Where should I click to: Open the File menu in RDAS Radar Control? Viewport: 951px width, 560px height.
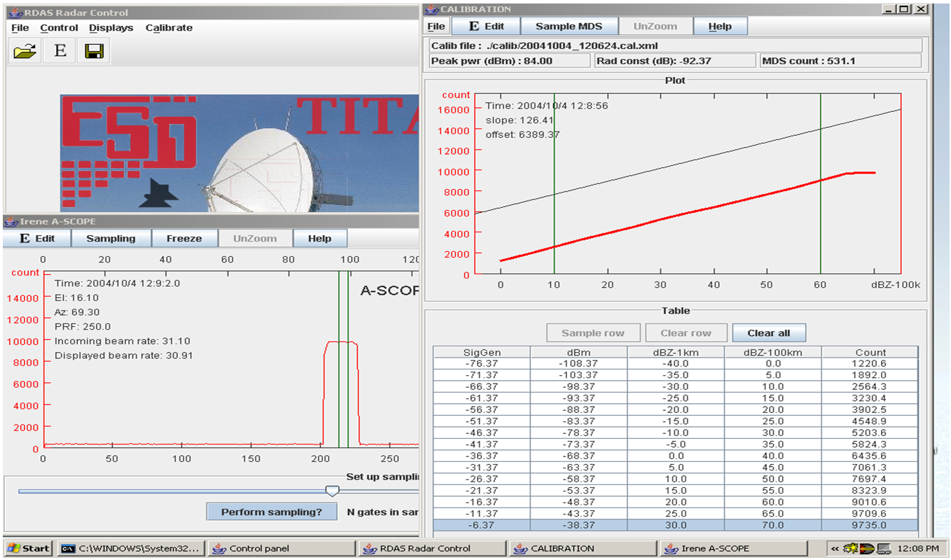click(x=20, y=28)
